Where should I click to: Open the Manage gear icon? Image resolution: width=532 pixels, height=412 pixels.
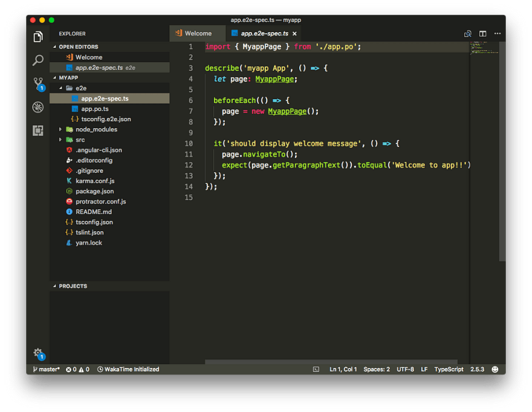39,354
